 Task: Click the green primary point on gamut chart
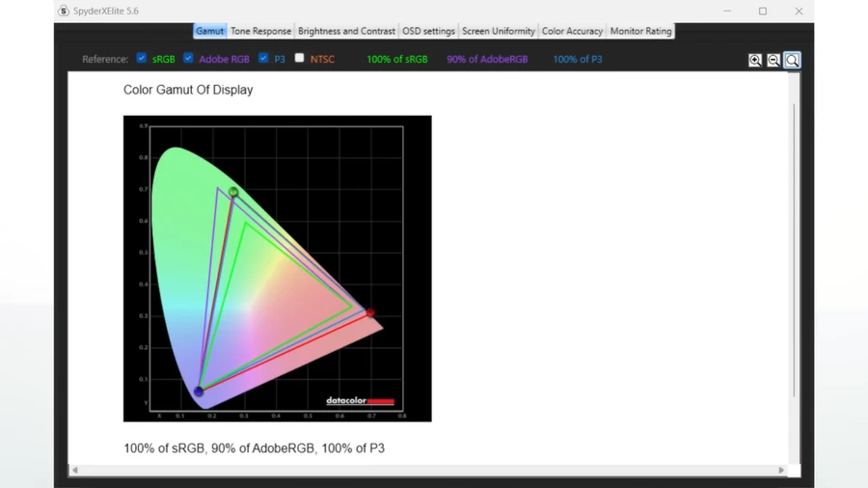[x=233, y=192]
